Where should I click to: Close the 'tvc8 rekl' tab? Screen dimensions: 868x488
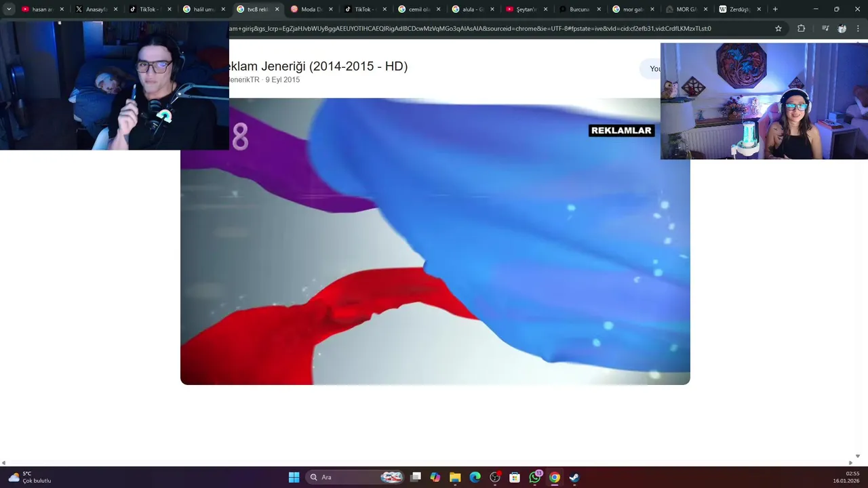click(277, 9)
